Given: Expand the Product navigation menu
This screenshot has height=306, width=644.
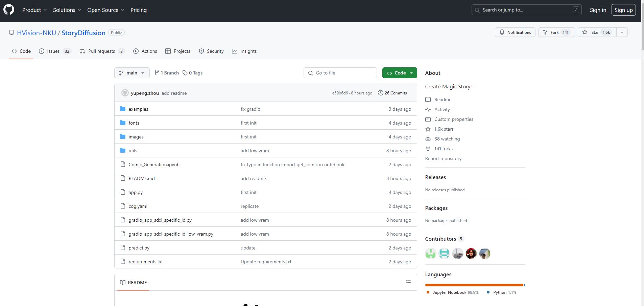Looking at the screenshot, I should [x=34, y=10].
